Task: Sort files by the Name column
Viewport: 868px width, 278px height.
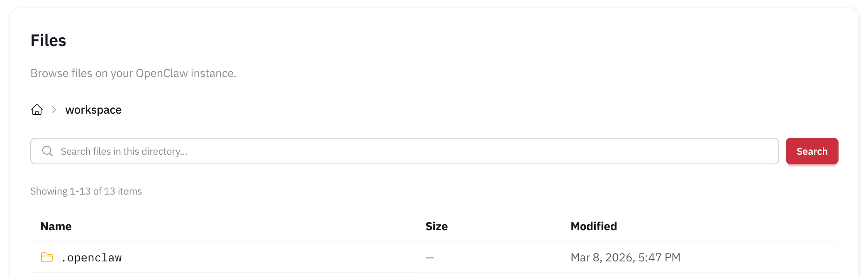Action: (56, 226)
